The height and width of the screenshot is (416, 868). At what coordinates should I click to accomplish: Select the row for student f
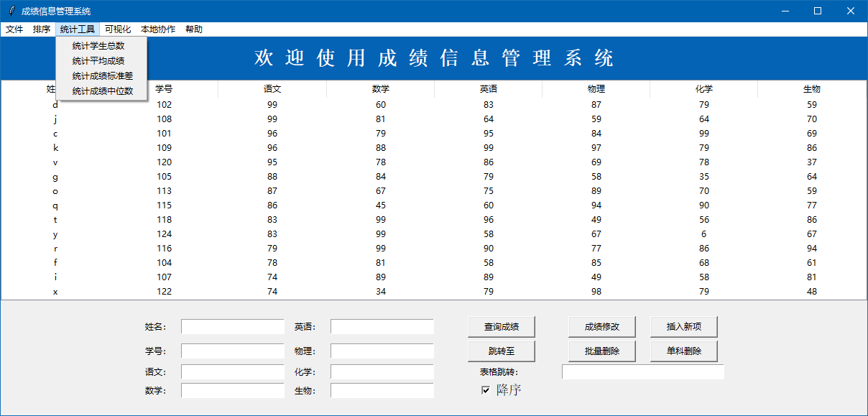[433, 263]
